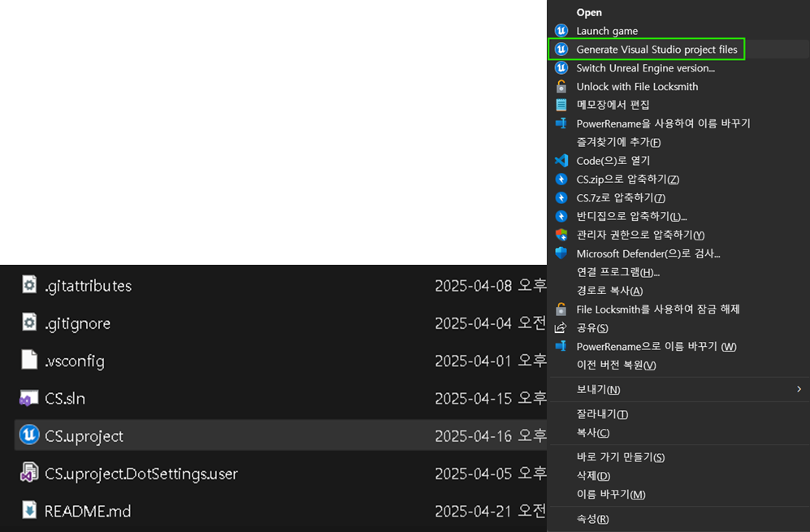Click padlock icon beside Unlock with File Locksmith
The image size is (810, 532).
point(561,86)
